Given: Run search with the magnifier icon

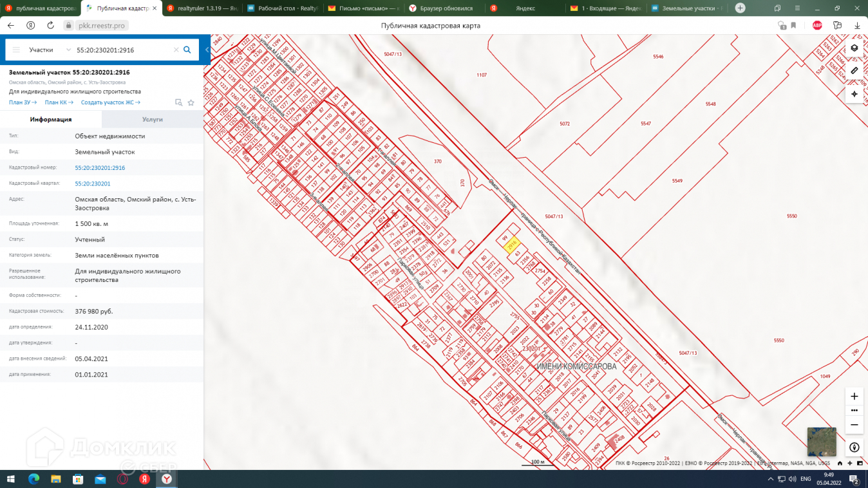Looking at the screenshot, I should (187, 50).
